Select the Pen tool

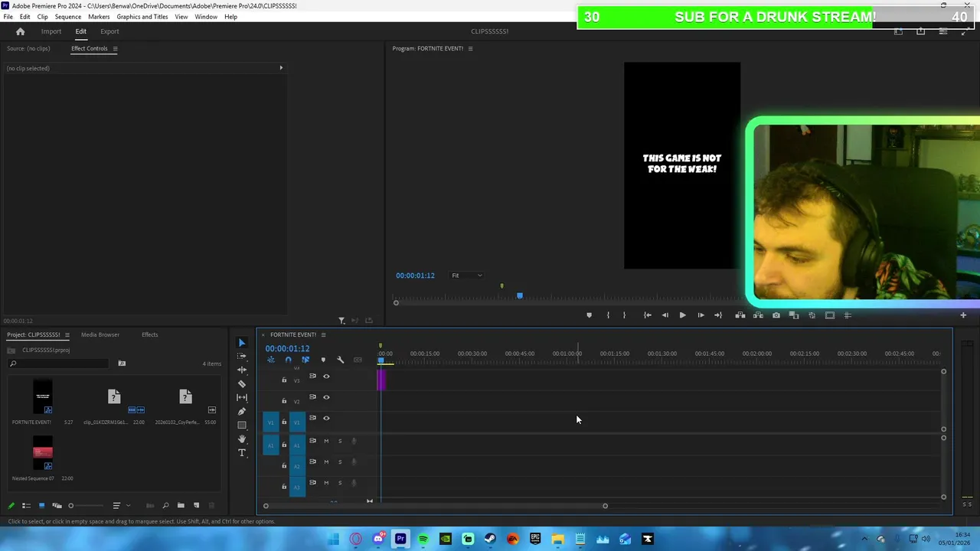[242, 411]
